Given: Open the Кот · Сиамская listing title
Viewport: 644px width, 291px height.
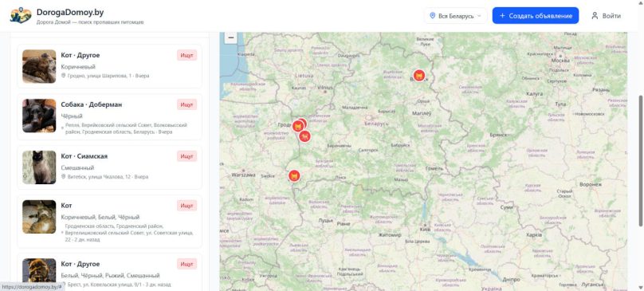Looking at the screenshot, I should 84,156.
